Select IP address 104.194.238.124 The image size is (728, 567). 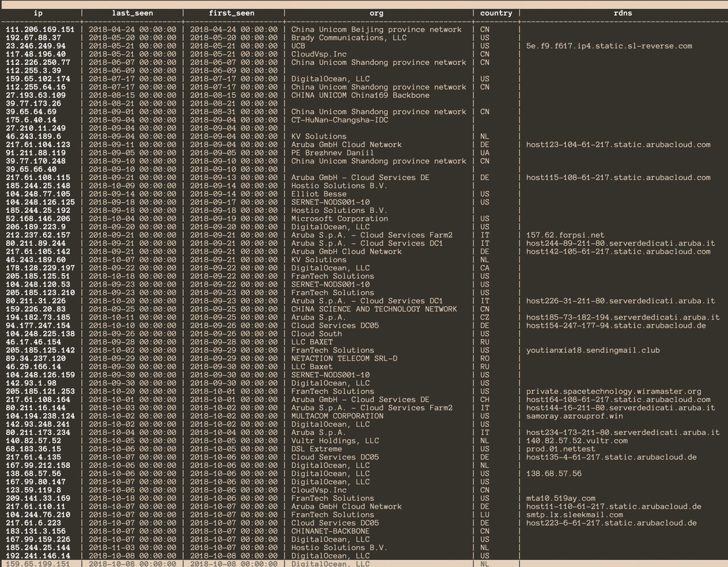(40, 416)
